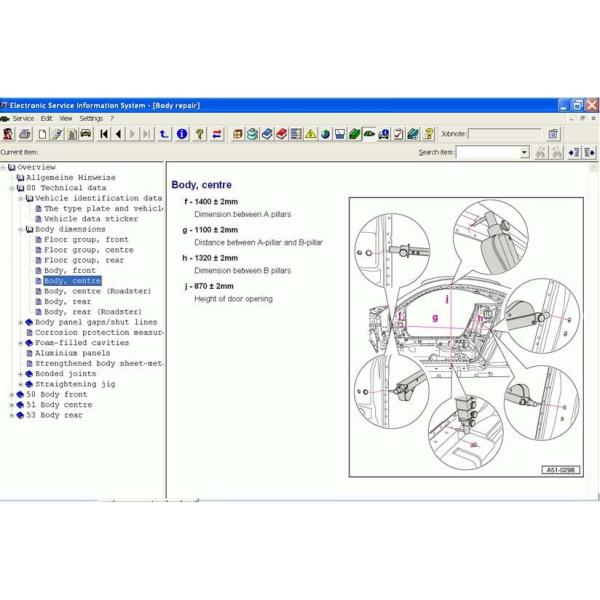
Task: Open Corrosion protection measures tree item
Action: pos(99,333)
